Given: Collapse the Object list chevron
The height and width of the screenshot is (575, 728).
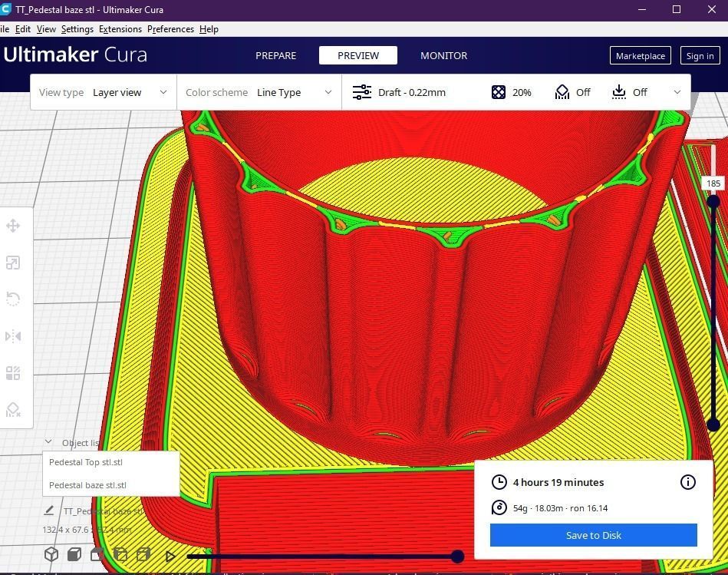Looking at the screenshot, I should click(x=48, y=441).
